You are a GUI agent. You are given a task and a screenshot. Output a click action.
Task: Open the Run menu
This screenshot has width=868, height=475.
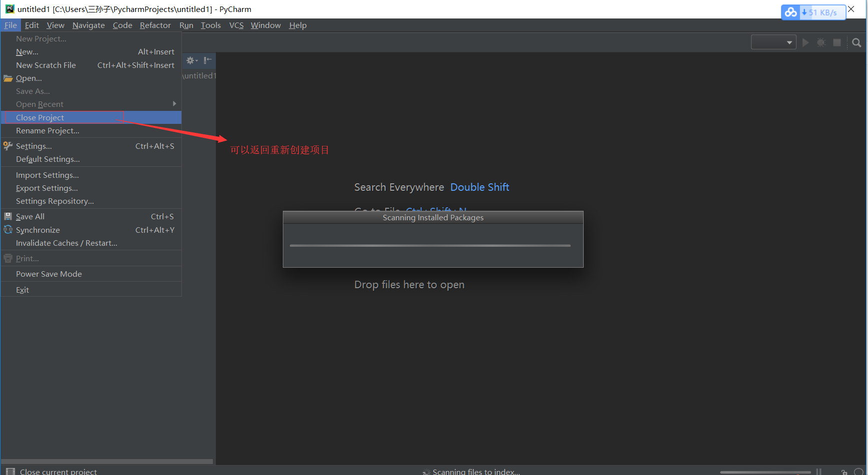coord(186,25)
